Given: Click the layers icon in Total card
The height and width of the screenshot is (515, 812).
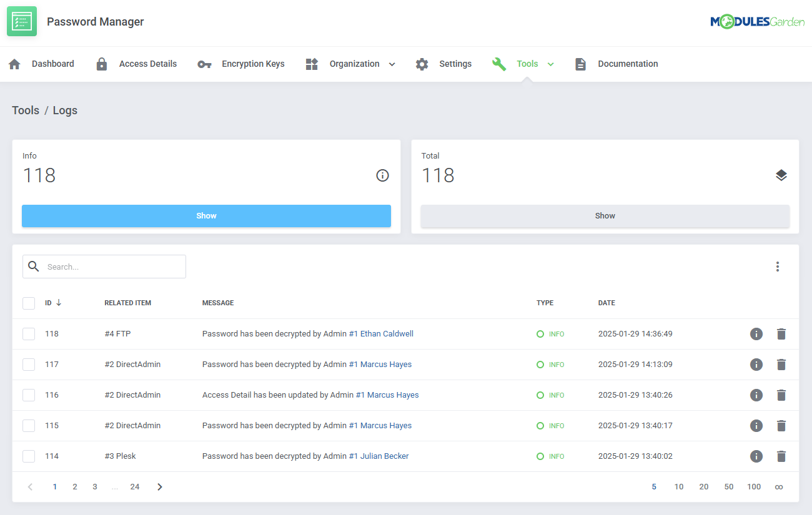Looking at the screenshot, I should tap(781, 175).
